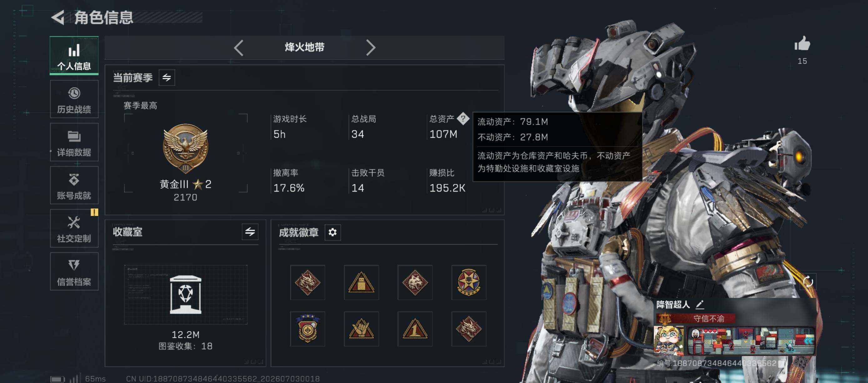This screenshot has height=383, width=868.
Task: Open the 总资产 question mark info icon
Action: (463, 119)
